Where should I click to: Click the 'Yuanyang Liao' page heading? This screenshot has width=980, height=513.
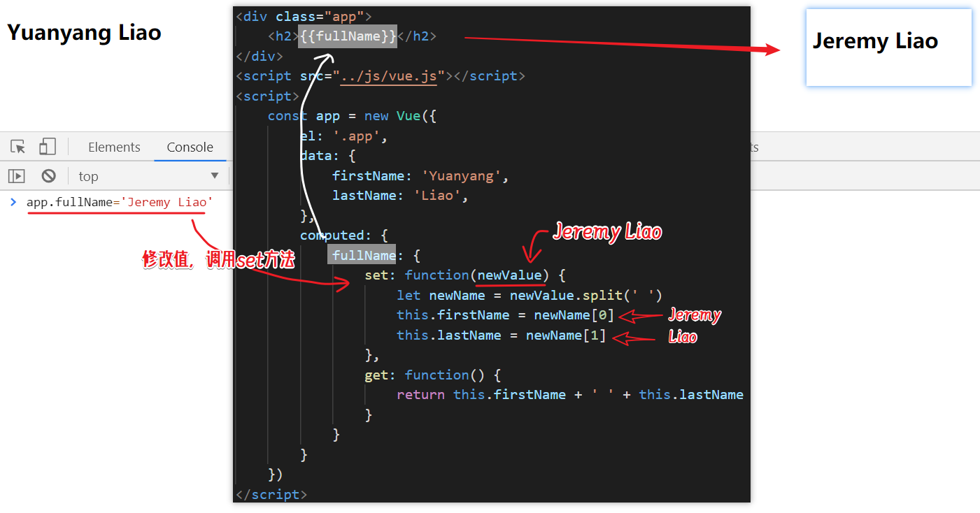(x=84, y=32)
